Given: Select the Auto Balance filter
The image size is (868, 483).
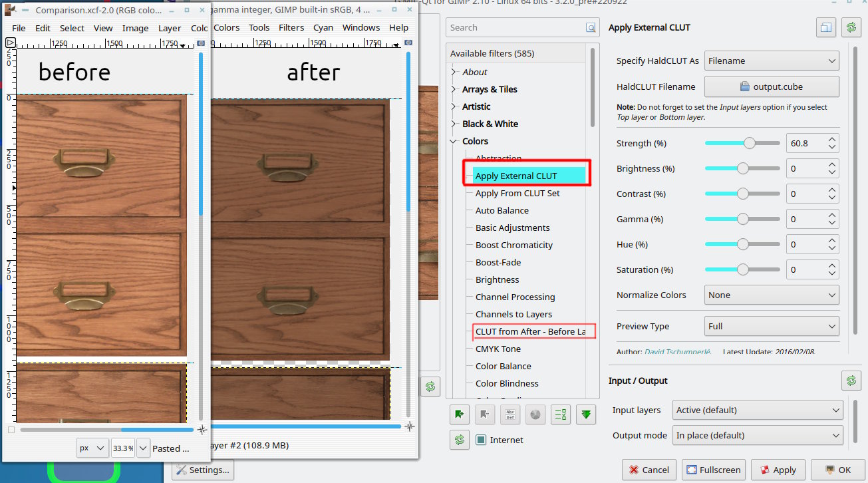Looking at the screenshot, I should pos(502,210).
